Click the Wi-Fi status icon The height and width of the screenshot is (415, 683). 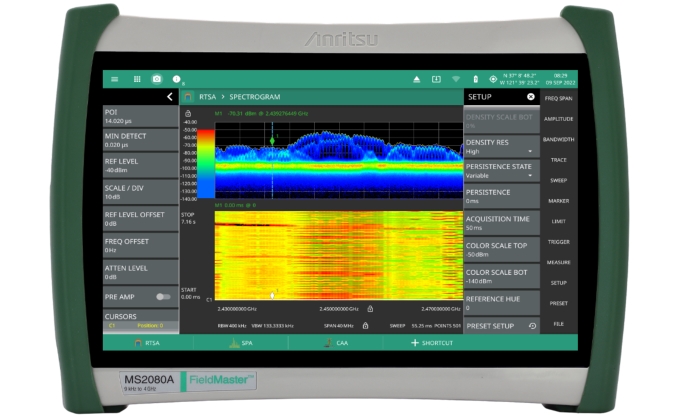click(x=456, y=79)
